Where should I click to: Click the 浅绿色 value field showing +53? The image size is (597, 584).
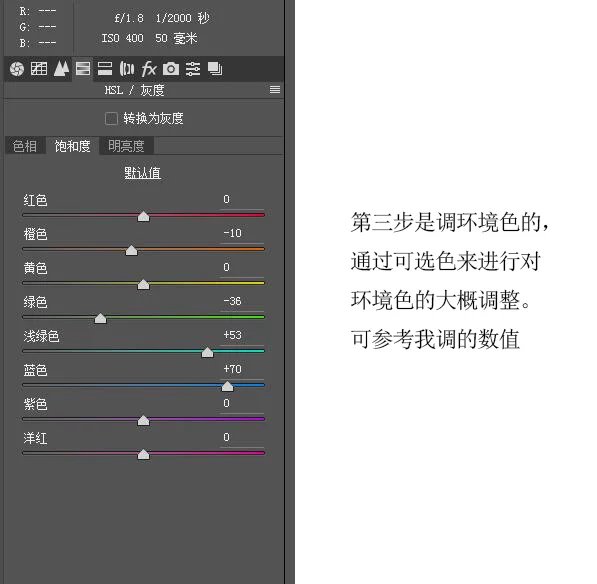click(x=242, y=335)
